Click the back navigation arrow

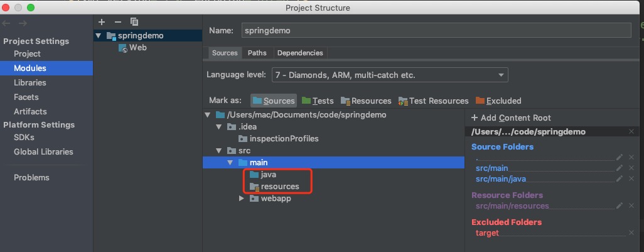(7, 23)
